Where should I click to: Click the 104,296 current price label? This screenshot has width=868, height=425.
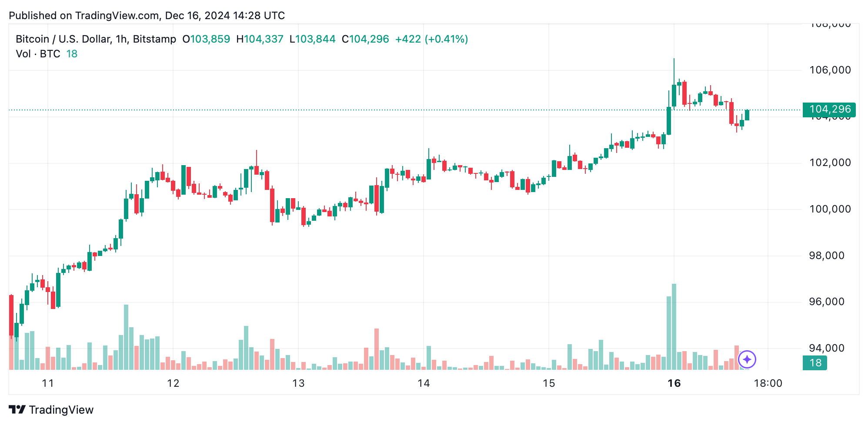coord(829,110)
